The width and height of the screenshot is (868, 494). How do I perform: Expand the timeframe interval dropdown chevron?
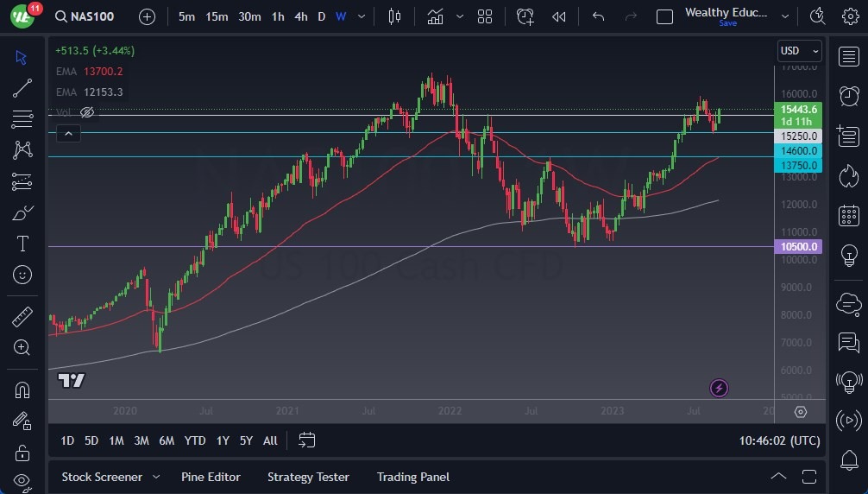click(362, 16)
